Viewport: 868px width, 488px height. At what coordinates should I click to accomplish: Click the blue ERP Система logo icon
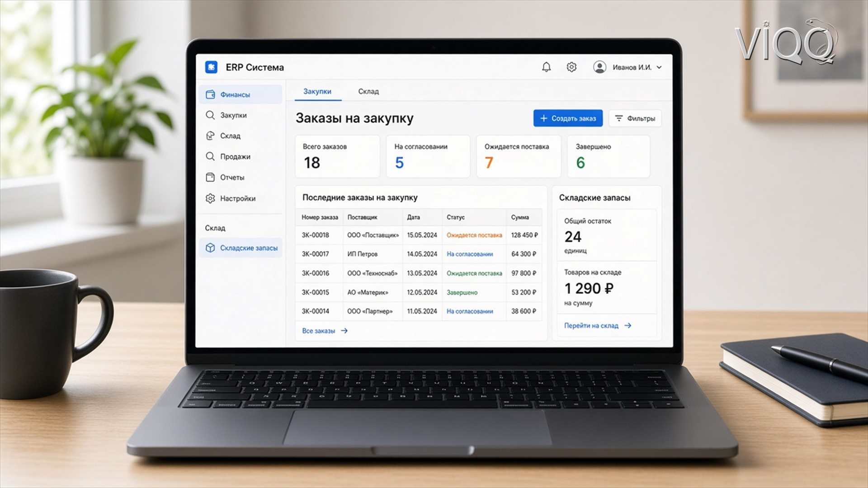pyautogui.click(x=211, y=67)
